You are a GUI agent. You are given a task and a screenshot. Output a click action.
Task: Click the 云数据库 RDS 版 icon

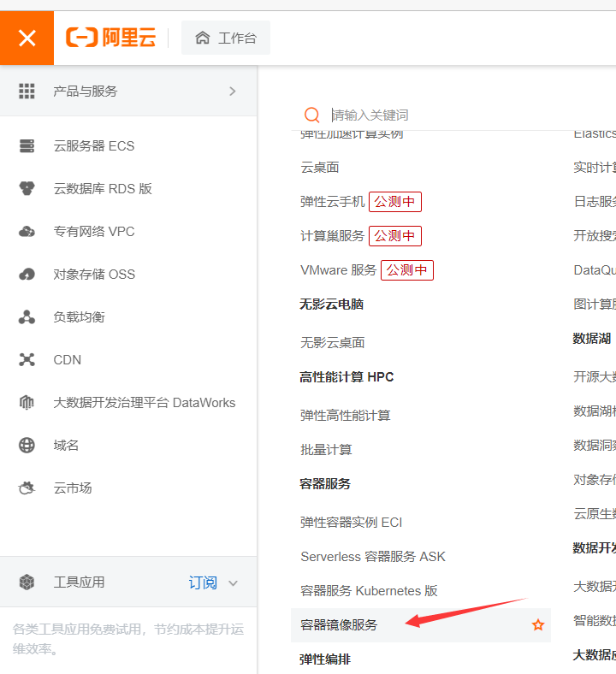point(27,188)
